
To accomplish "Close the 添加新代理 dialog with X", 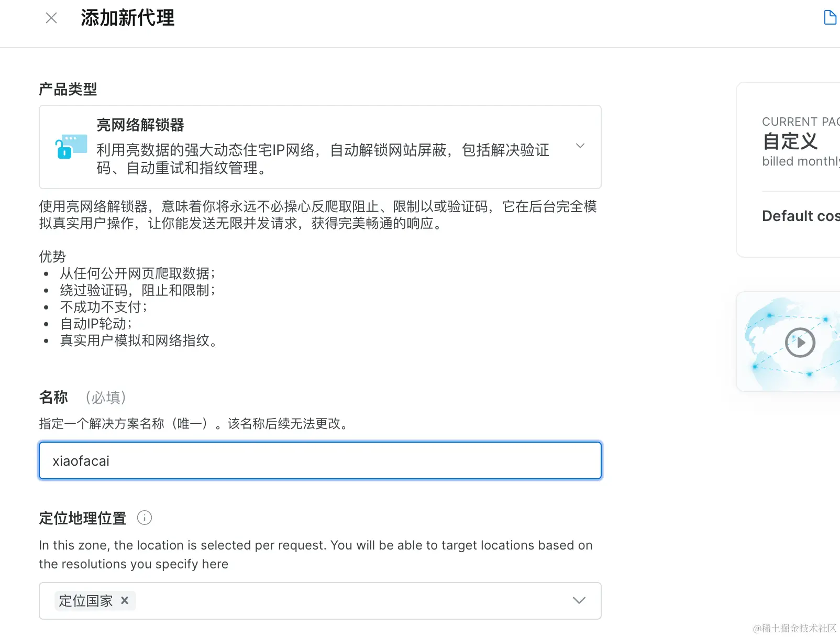I will click(51, 18).
